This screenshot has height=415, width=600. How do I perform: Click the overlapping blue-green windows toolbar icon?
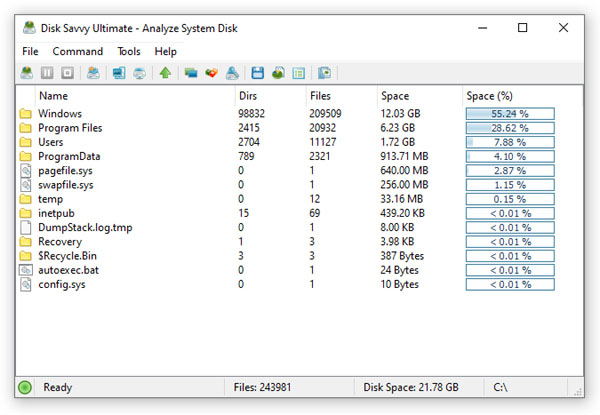tap(191, 73)
